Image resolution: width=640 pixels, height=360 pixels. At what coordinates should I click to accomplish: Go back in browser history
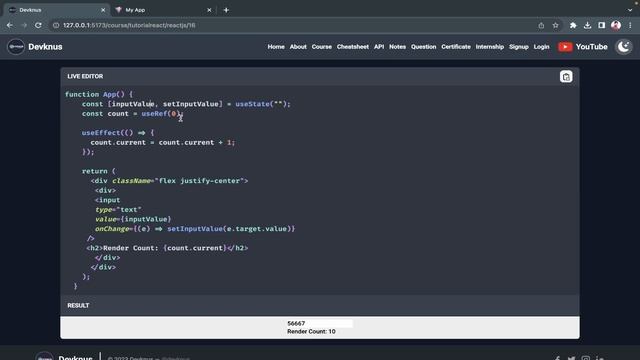(x=10, y=25)
